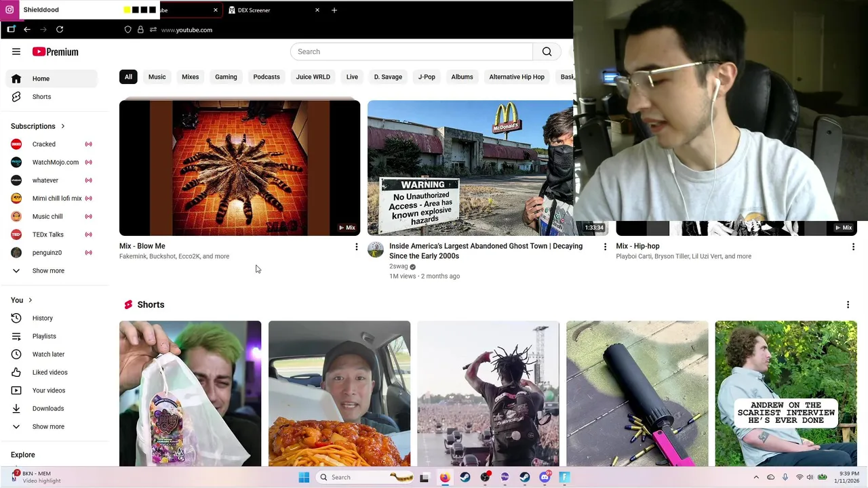Show hidden system tray icons
The height and width of the screenshot is (488, 868).
[x=756, y=477]
